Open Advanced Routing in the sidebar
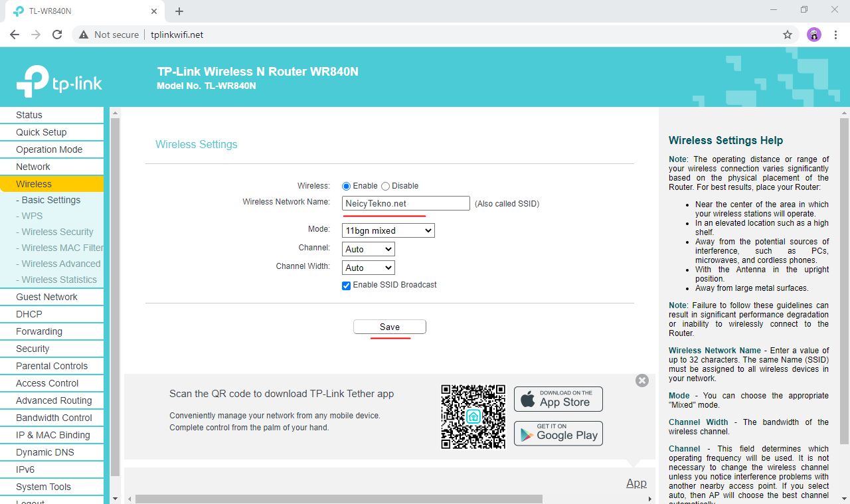 52,400
